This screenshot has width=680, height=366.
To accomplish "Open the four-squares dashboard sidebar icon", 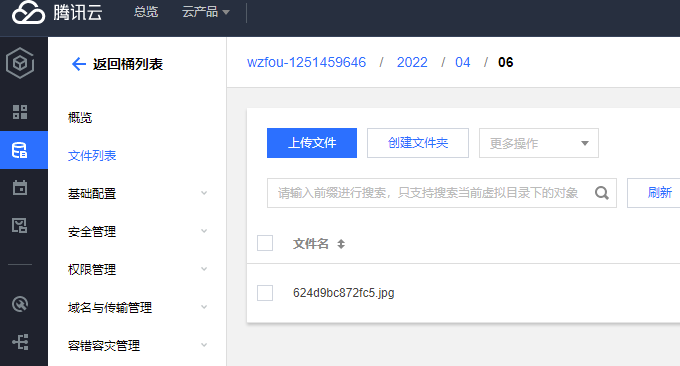I will click(20, 112).
